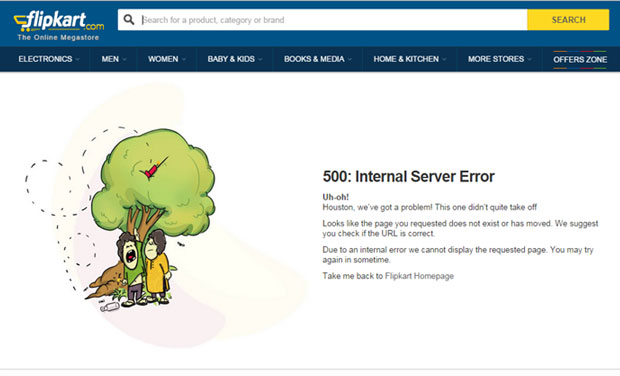Open the ELECTRONICS menu
Viewport: 620px width, 376px height.
[45, 59]
